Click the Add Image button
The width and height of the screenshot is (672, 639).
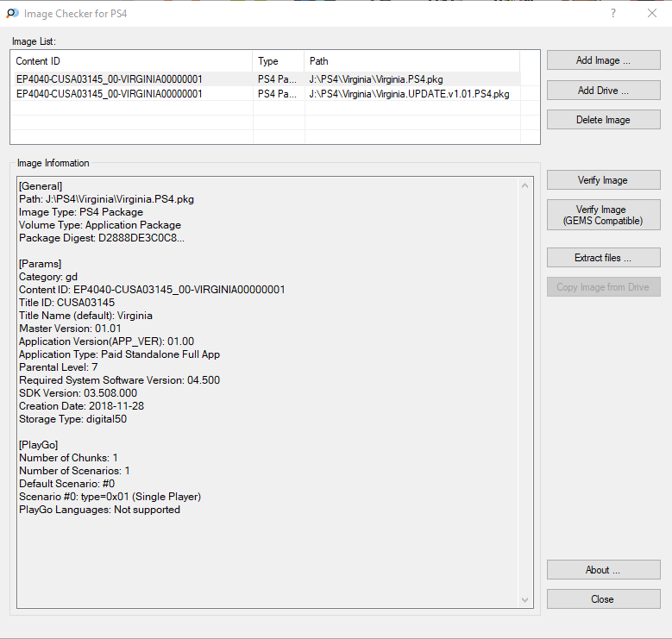(604, 60)
